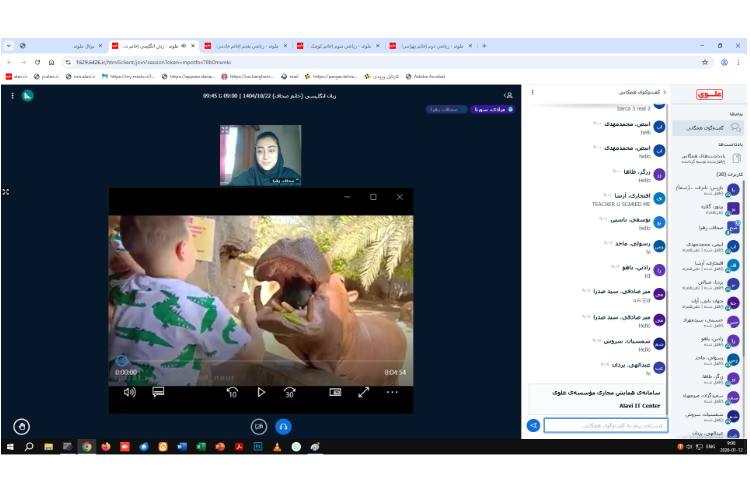
Task: Skip forward 30 seconds in video
Action: click(x=290, y=393)
